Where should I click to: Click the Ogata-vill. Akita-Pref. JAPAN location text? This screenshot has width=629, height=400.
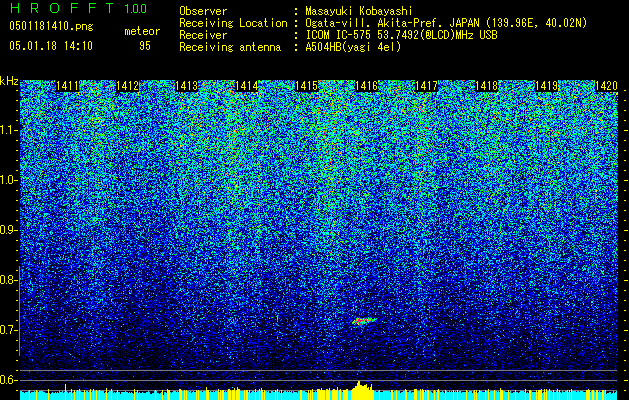[x=446, y=23]
